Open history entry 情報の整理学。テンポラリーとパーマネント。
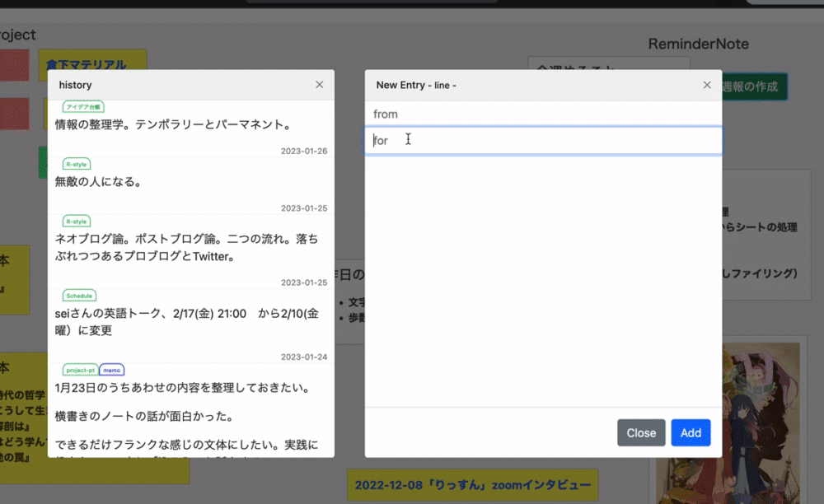Image resolution: width=824 pixels, height=504 pixels. 174,124
